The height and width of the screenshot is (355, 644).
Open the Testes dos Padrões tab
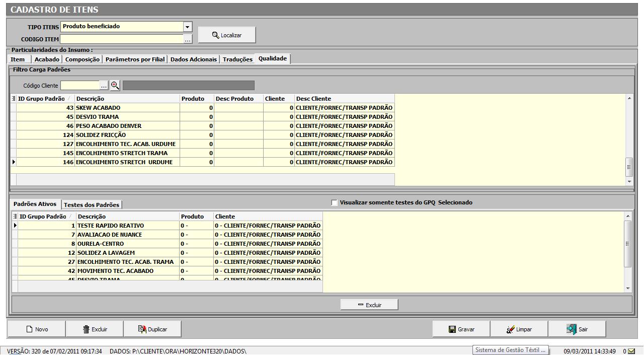(92, 205)
